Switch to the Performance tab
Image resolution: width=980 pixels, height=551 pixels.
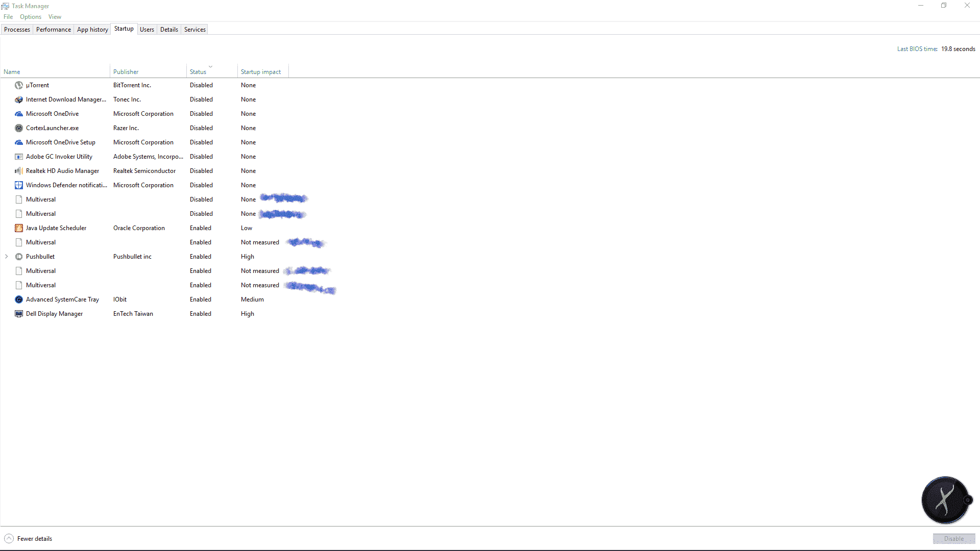tap(54, 30)
